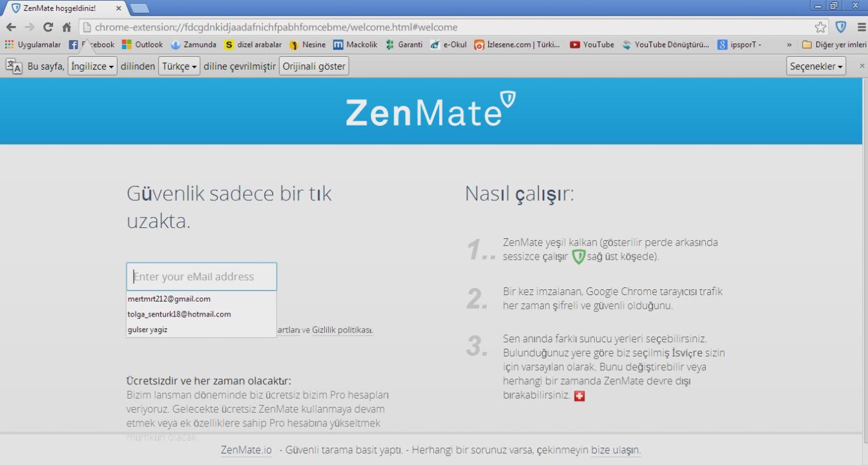Open the YouTube bookmark
Viewport: 868px width, 465px height.
click(592, 45)
